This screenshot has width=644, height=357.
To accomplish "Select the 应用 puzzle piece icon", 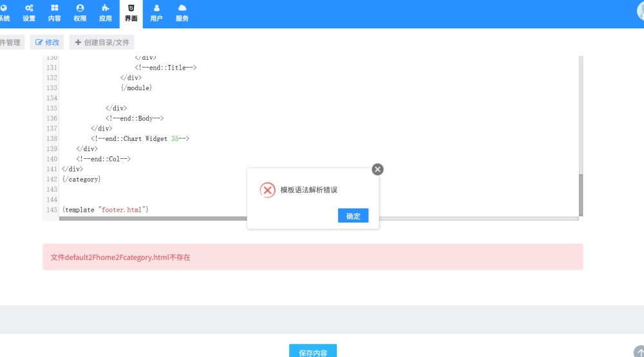I will coord(105,8).
